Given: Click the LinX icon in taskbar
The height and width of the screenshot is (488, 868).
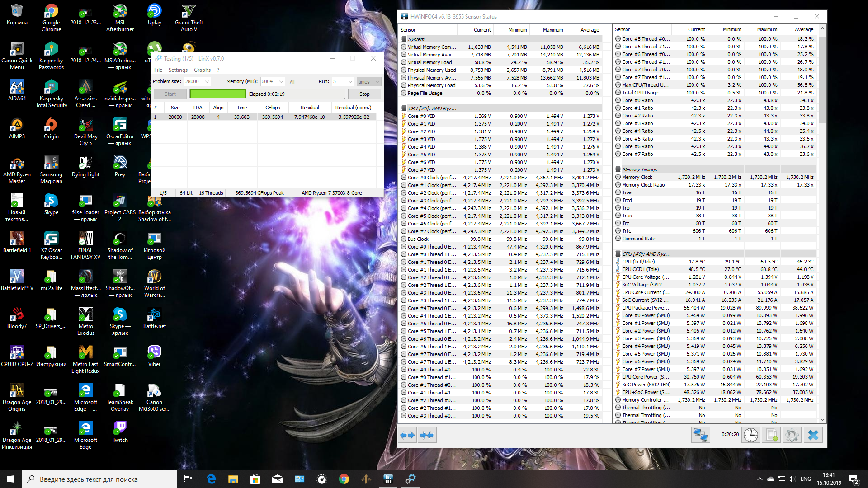Looking at the screenshot, I should point(410,479).
